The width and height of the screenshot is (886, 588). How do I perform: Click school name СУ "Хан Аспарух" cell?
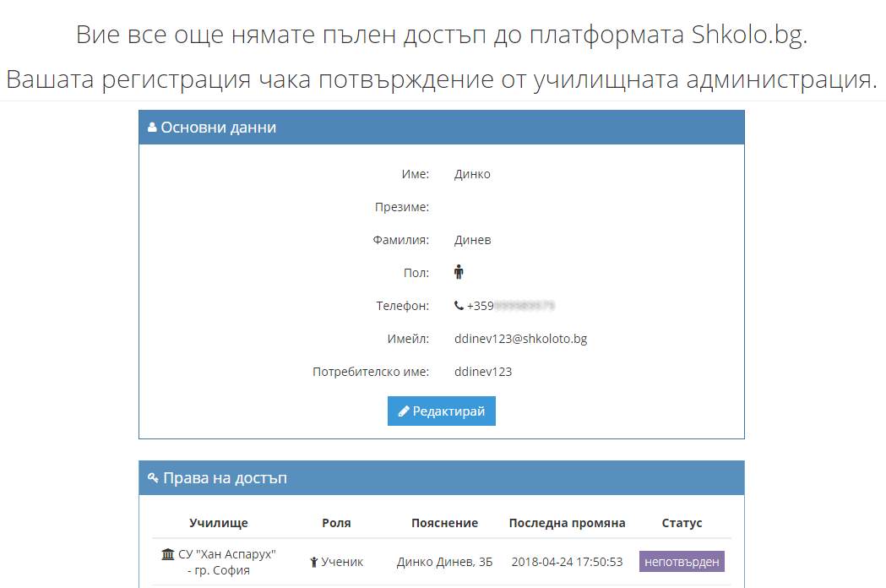218,562
